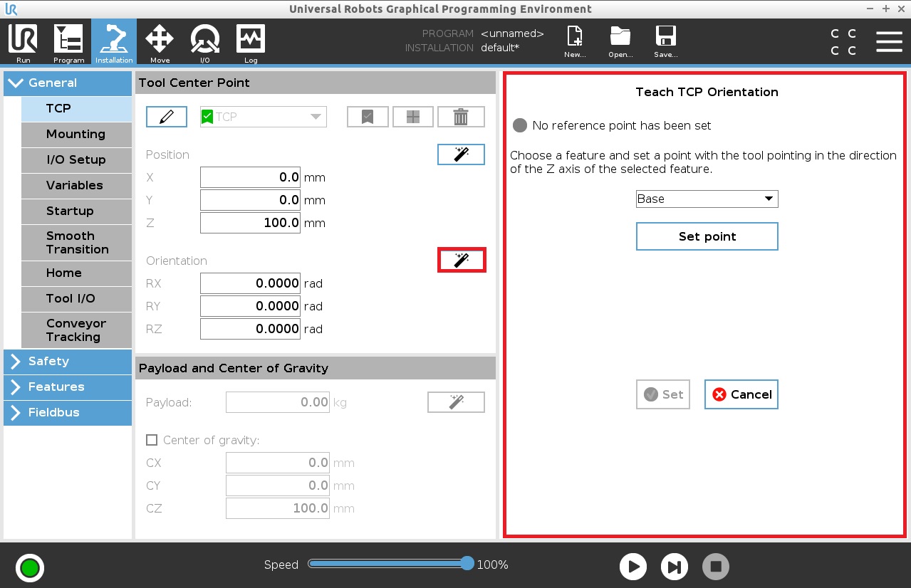Open Conveyor Tracking settings
Image resolution: width=911 pixels, height=588 pixels.
pos(76,330)
